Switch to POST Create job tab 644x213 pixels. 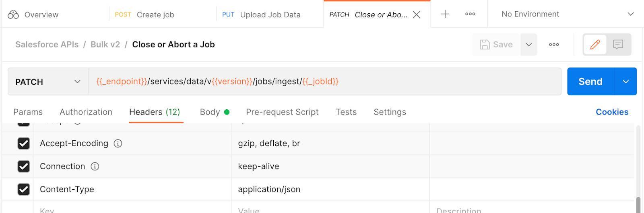point(145,15)
